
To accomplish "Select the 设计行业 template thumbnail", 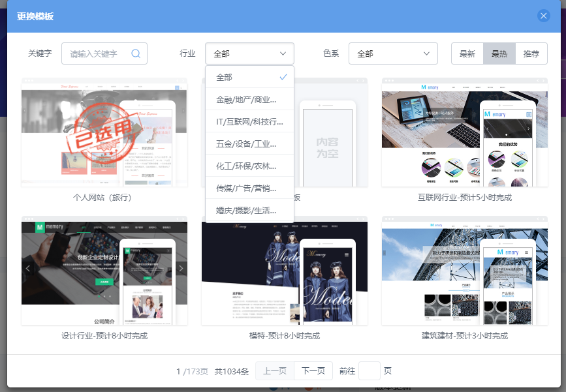I will pos(104,271).
